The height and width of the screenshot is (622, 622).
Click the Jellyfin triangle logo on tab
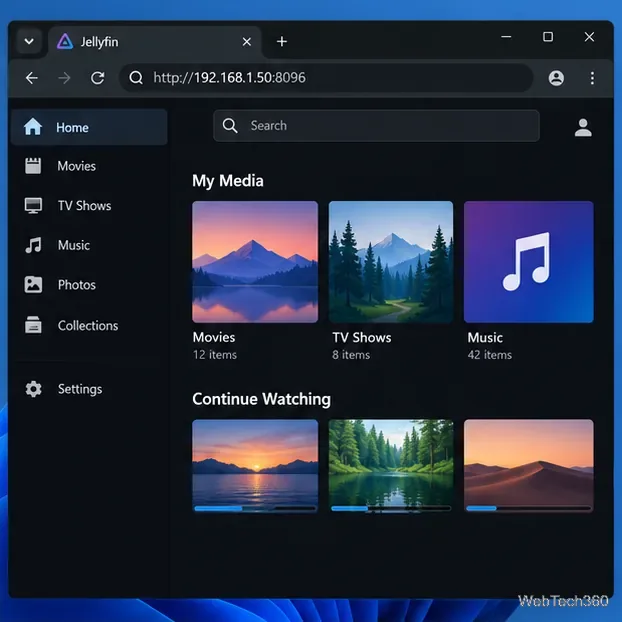point(65,41)
